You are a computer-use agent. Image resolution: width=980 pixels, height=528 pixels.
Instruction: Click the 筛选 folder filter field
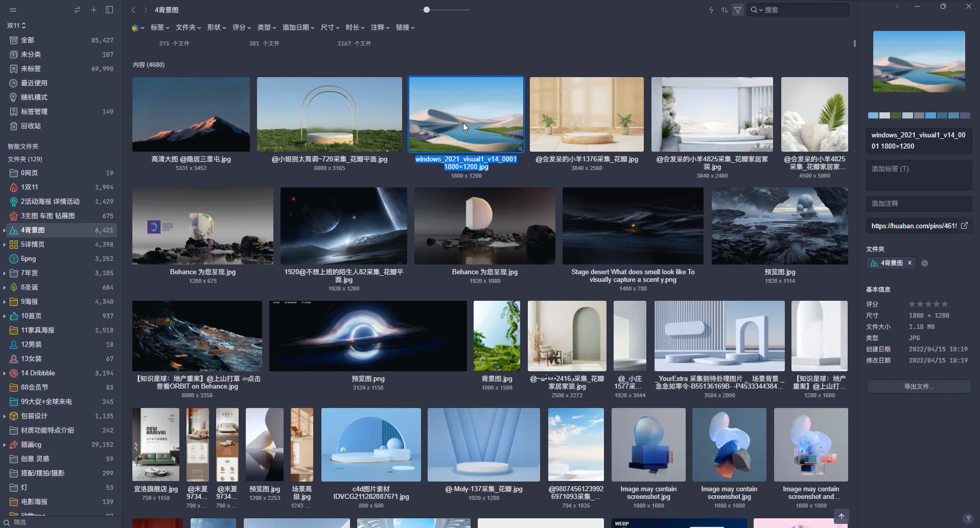click(61, 522)
